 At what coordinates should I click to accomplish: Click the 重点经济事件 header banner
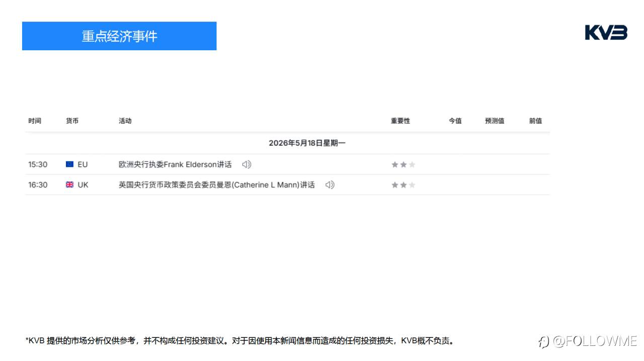point(119,36)
